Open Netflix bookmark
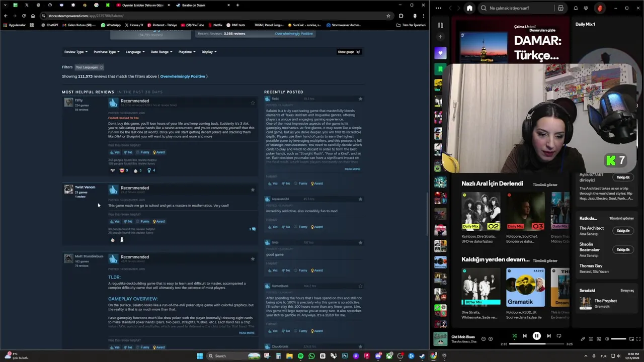The height and width of the screenshot is (362, 644). (215, 25)
